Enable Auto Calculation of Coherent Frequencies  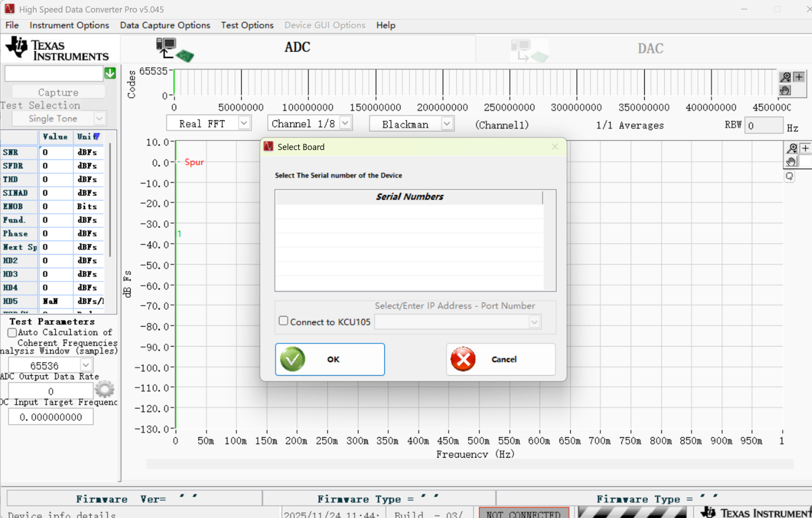12,333
